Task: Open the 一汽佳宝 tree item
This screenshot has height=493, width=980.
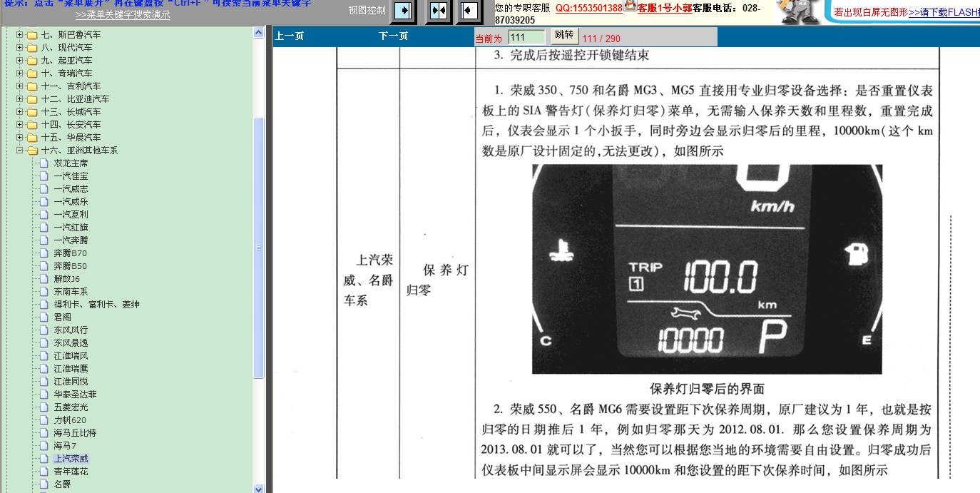Action: point(71,176)
